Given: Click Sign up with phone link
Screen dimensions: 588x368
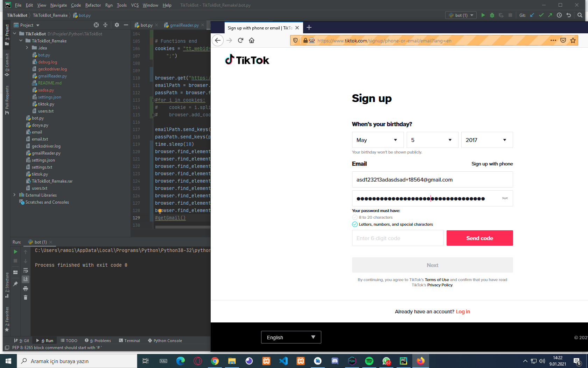Looking at the screenshot, I should click(492, 164).
